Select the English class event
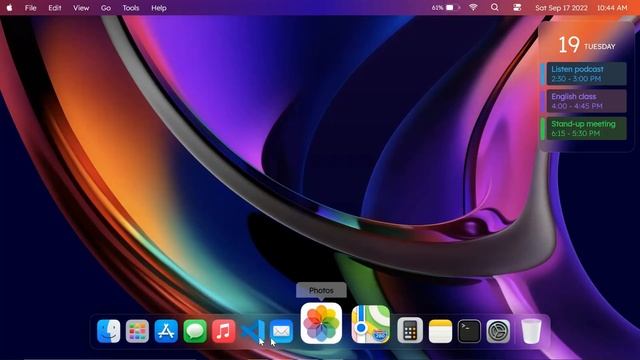The height and width of the screenshot is (360, 640). coord(584,101)
